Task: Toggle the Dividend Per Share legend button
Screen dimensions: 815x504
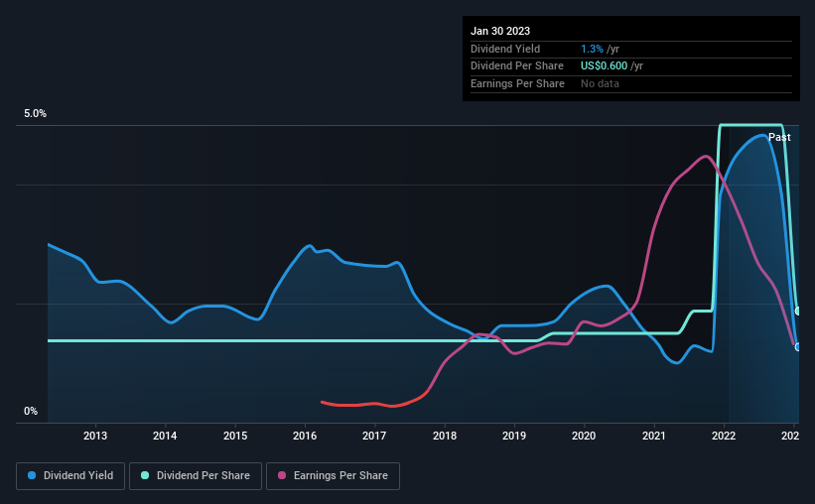Action: point(196,476)
